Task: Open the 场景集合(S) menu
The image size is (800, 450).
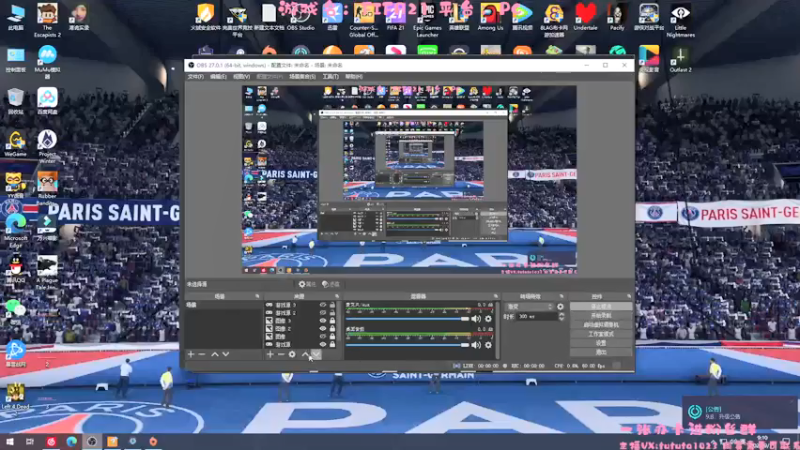Action: pos(302,77)
